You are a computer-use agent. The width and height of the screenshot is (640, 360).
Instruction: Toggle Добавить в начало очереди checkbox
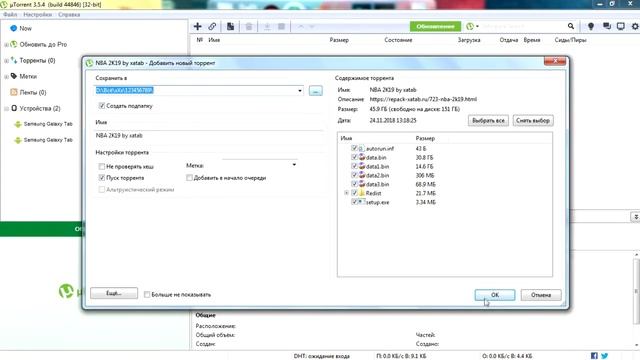point(189,178)
